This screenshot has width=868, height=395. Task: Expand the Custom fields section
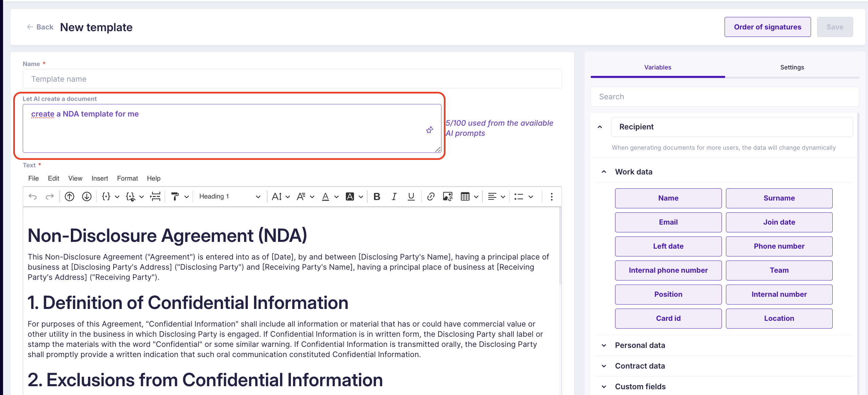point(604,387)
